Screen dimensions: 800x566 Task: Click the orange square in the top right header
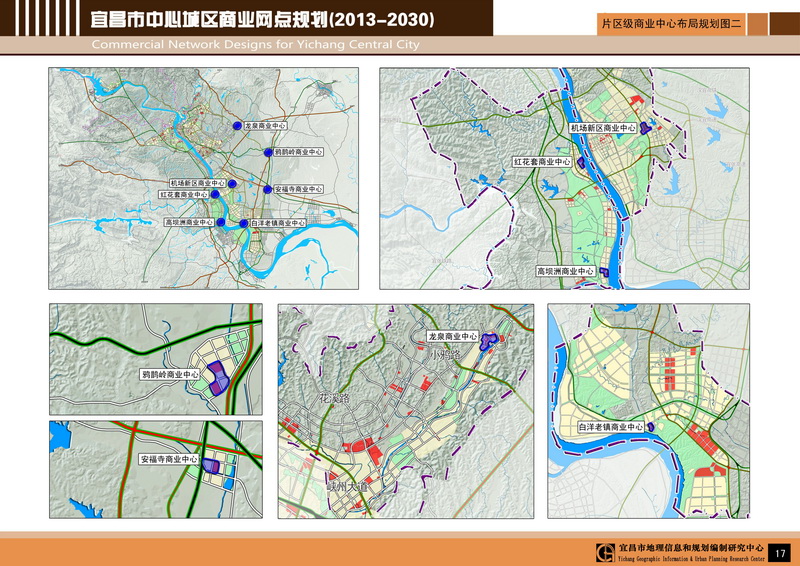758,21
